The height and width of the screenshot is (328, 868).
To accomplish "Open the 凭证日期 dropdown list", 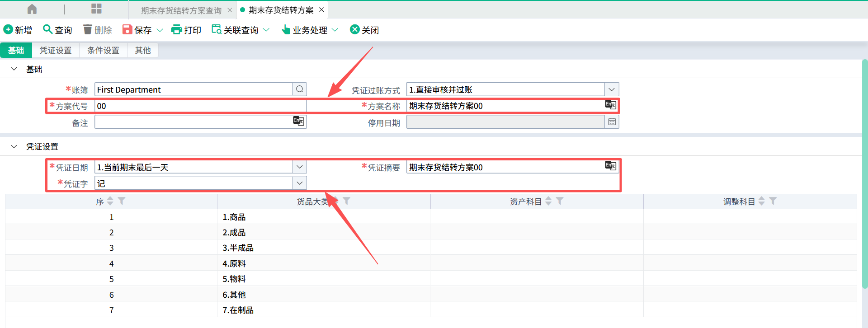I will pyautogui.click(x=299, y=167).
